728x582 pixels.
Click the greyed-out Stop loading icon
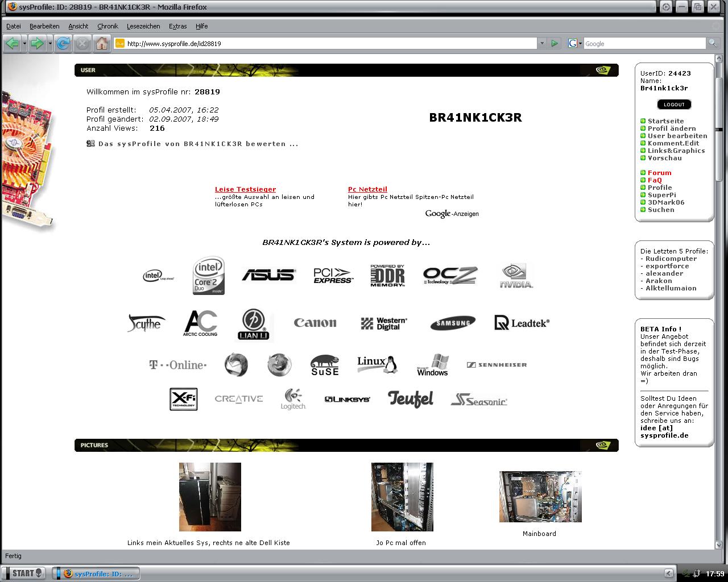[x=82, y=43]
